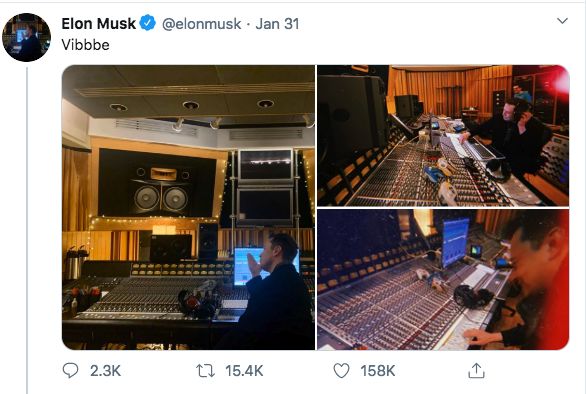This screenshot has height=394, width=586.
Task: Click the 2.3K replies count
Action: pos(105,371)
